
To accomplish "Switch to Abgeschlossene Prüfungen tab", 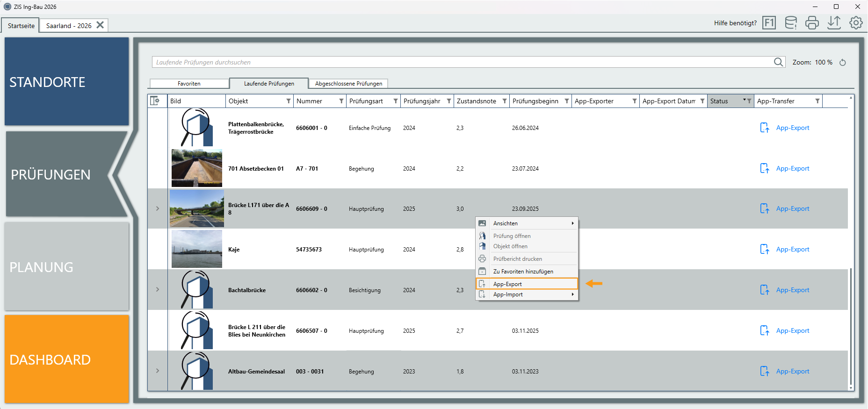I will point(348,84).
